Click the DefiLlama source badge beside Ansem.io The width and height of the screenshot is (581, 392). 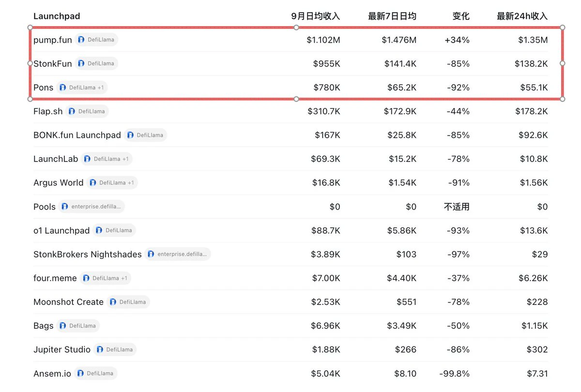[x=96, y=373]
